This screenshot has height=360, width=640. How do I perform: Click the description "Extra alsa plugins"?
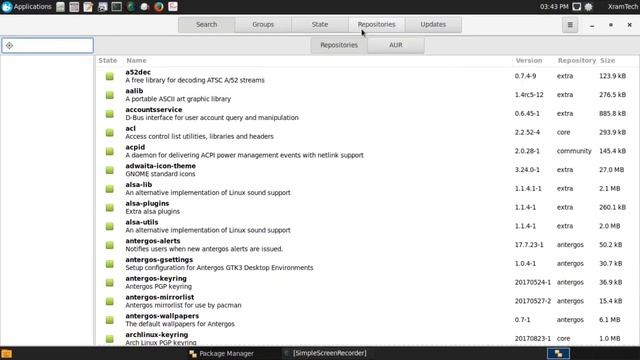(153, 211)
